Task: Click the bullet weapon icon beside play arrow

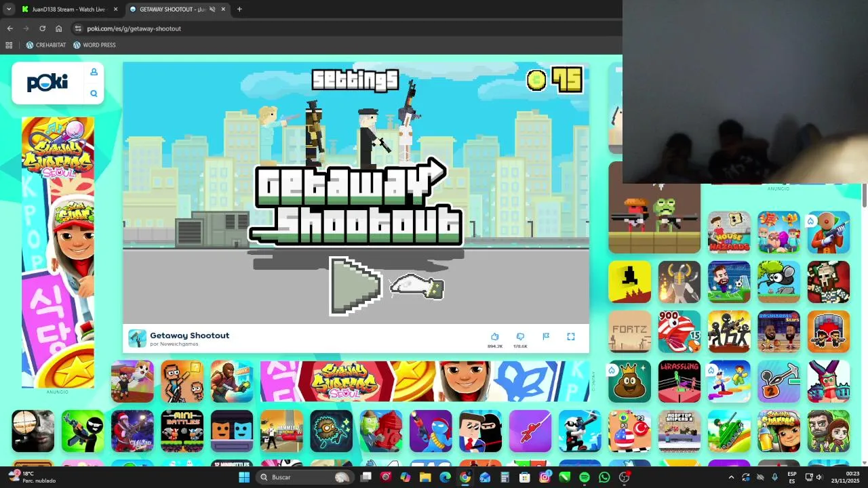Action: (418, 287)
